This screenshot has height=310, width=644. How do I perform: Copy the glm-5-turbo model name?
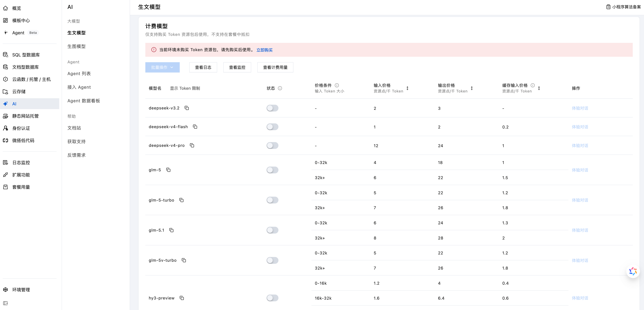point(181,200)
